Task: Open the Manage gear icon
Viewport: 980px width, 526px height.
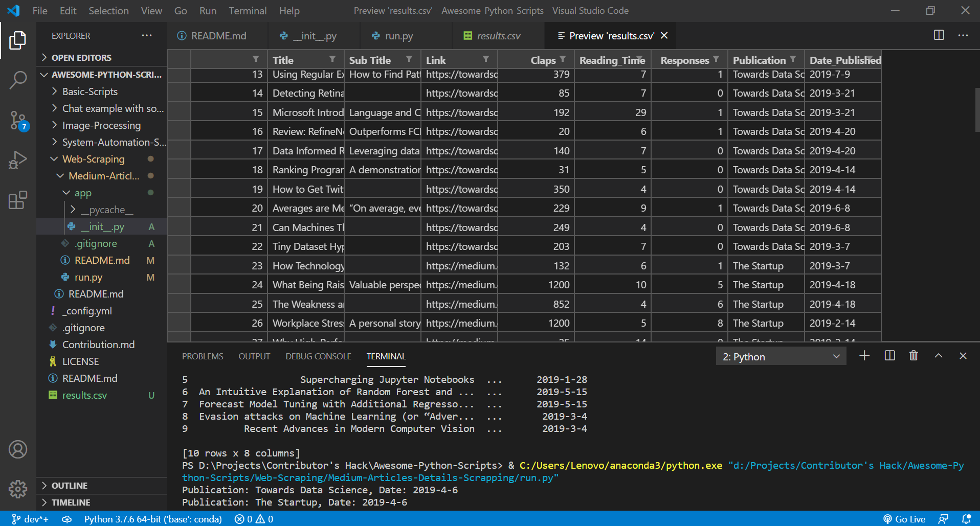Action: point(18,489)
